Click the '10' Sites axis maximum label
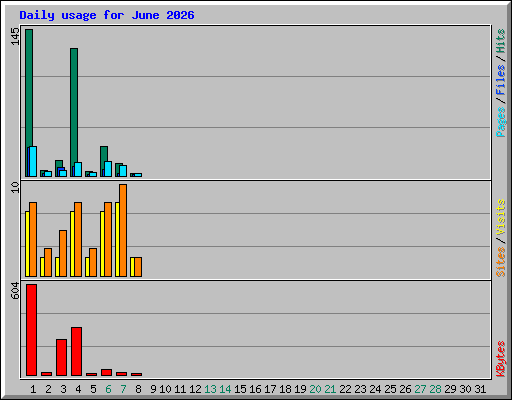The height and width of the screenshot is (400, 512). point(15,187)
